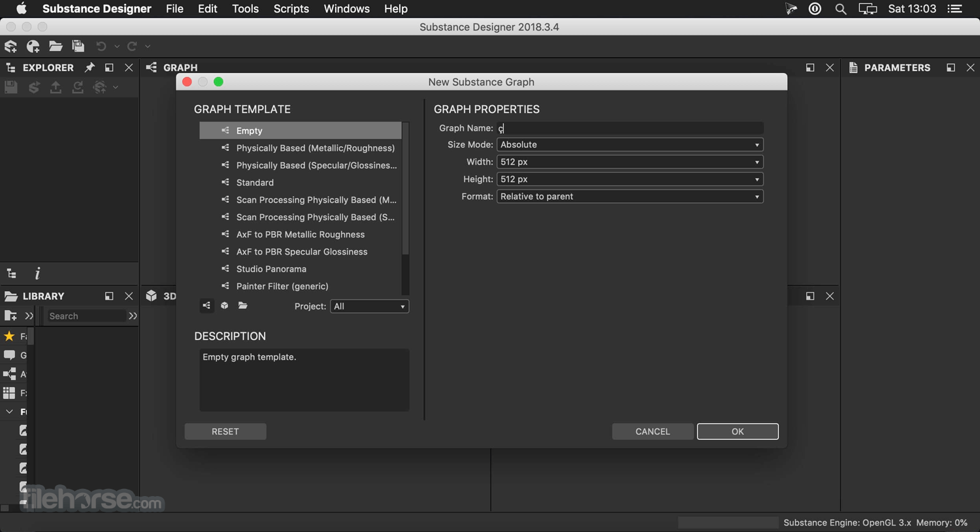Click the RESET button
Viewport: 980px width, 532px height.
[x=225, y=431]
